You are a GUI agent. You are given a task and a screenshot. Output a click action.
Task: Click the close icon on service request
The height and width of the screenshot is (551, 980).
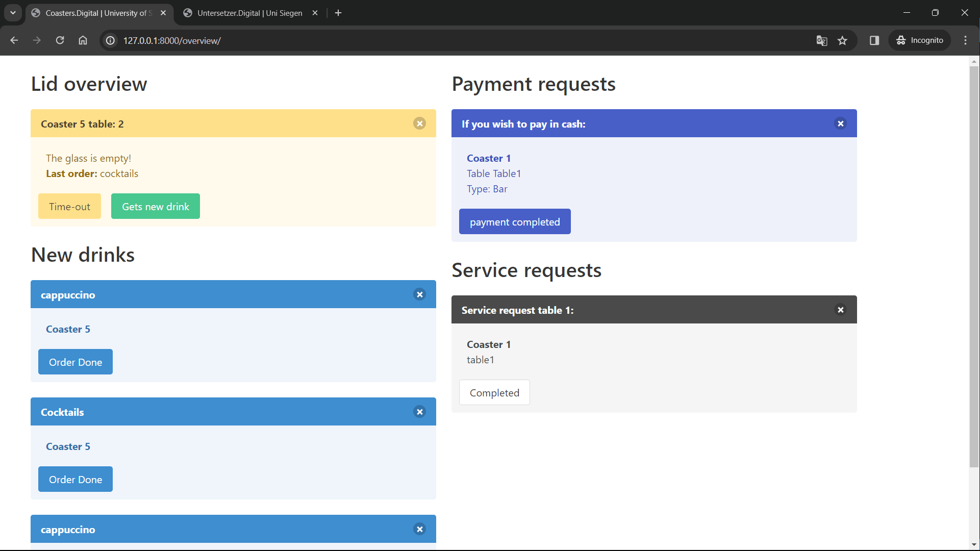tap(841, 310)
